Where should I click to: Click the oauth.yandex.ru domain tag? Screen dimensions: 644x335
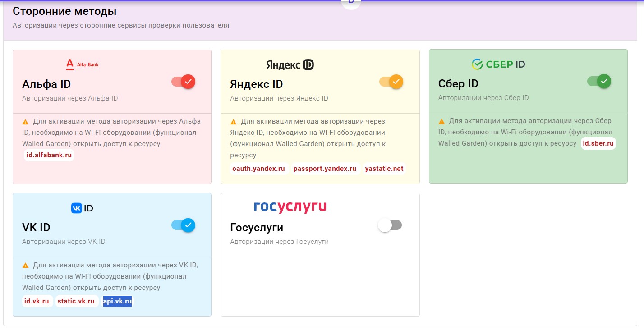coord(258,169)
